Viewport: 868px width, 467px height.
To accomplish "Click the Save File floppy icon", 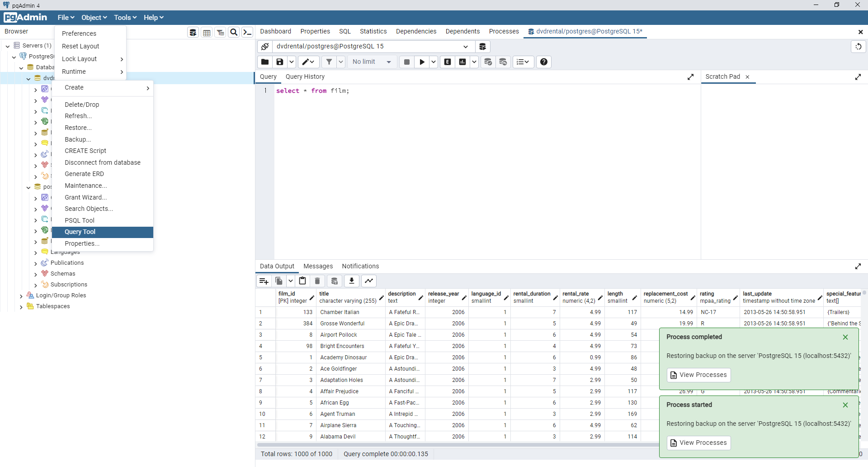I will coord(280,62).
